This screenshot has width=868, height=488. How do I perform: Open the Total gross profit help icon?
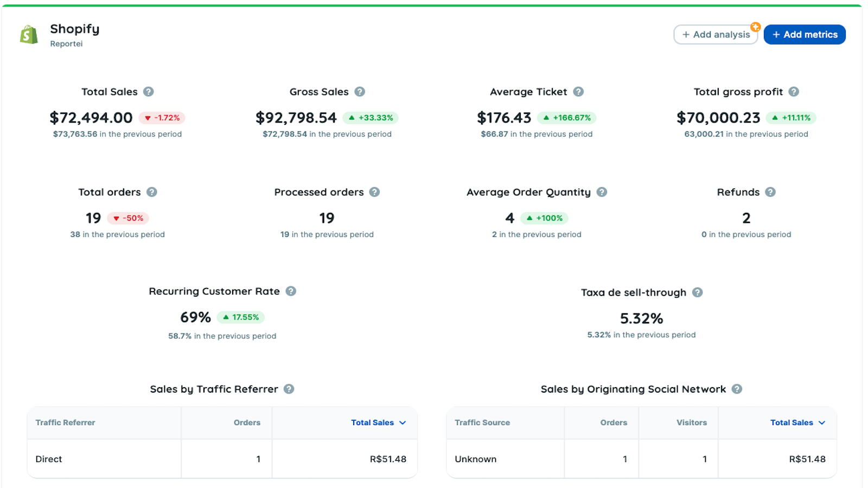[x=793, y=92]
